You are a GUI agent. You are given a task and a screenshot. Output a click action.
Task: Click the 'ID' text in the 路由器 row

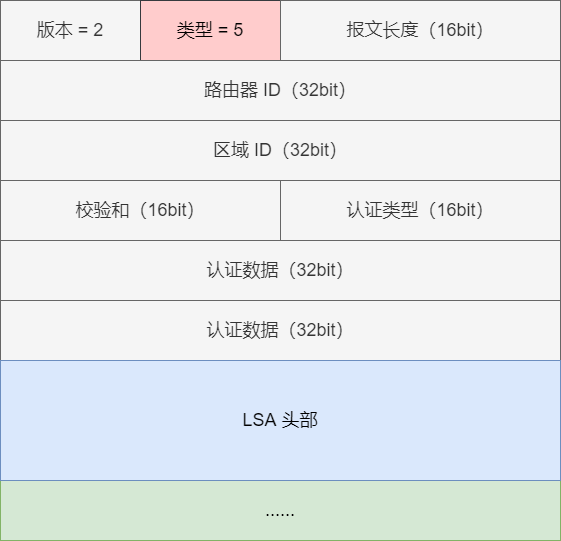[272, 90]
